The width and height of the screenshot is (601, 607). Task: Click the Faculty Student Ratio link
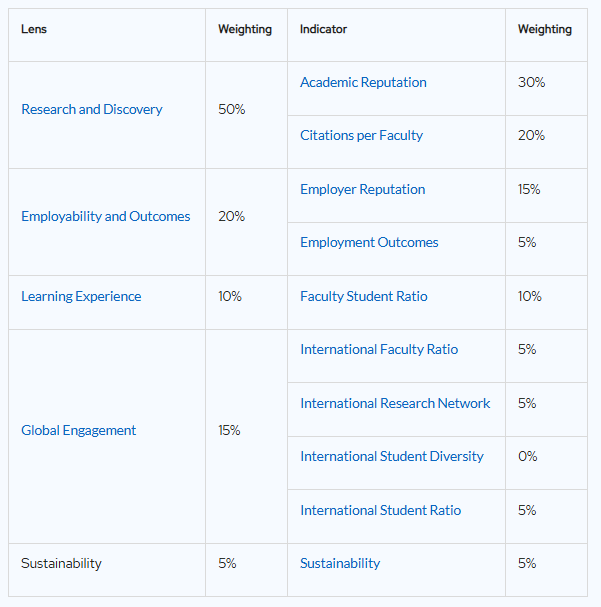pyautogui.click(x=363, y=296)
